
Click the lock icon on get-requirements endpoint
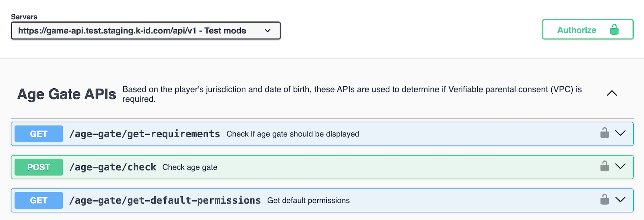click(x=604, y=133)
